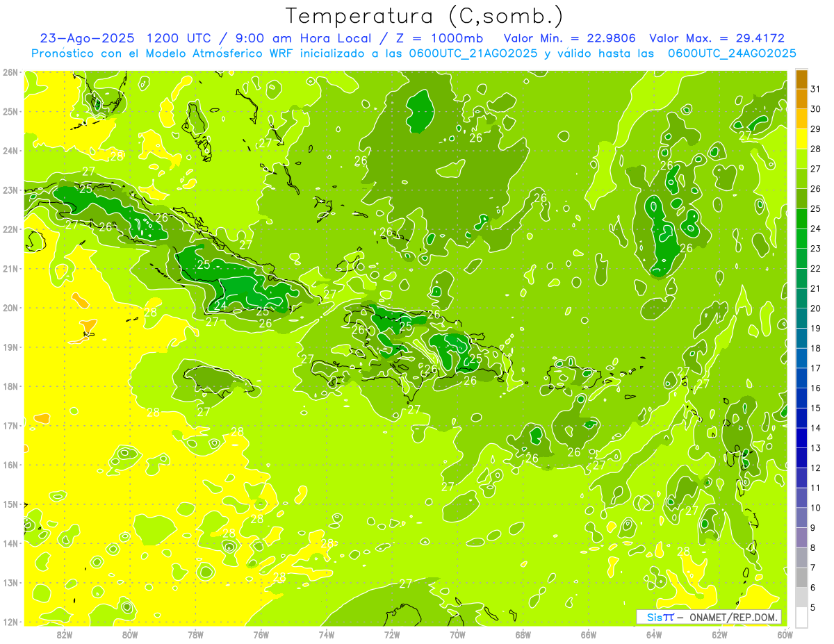
Task: Click the '70W' longitude label
Action: tap(457, 634)
